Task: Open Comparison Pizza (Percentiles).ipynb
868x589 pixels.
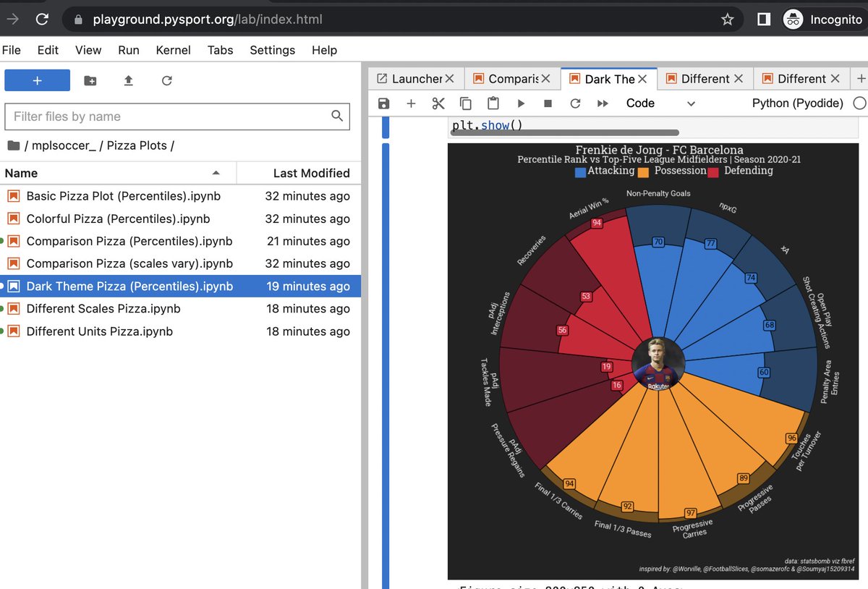Action: click(180, 241)
